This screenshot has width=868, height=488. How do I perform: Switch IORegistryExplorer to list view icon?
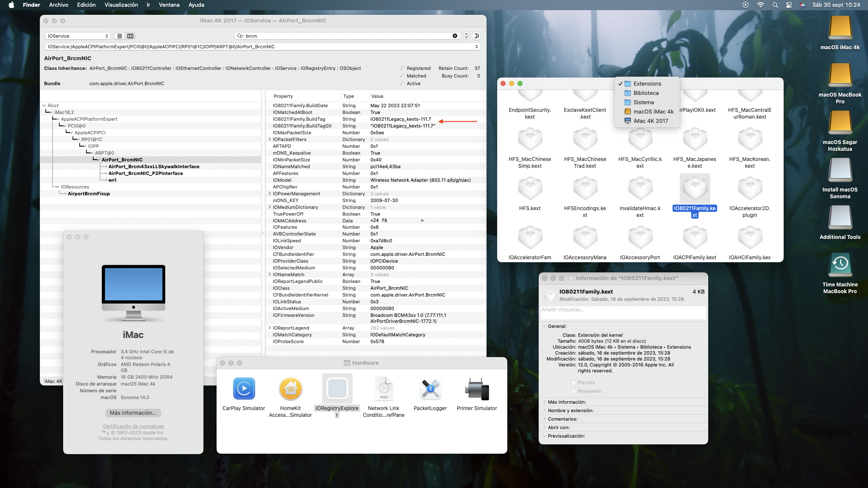(x=120, y=36)
